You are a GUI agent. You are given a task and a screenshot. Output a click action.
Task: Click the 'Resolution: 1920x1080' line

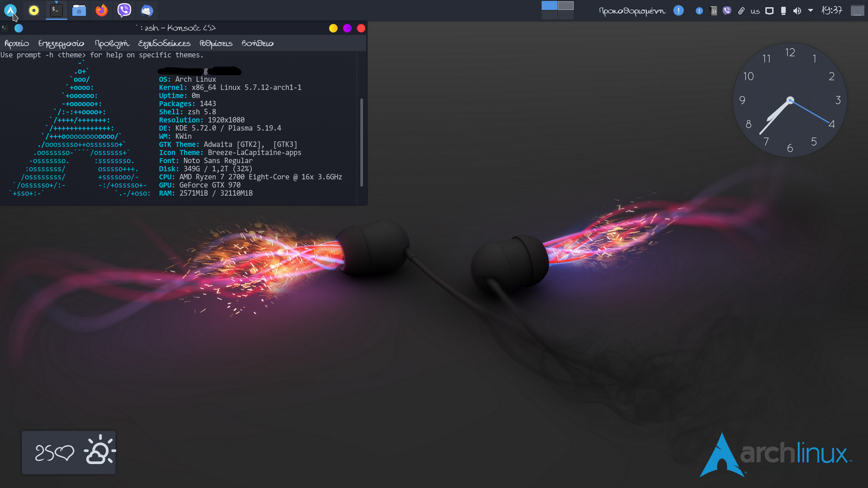[202, 120]
